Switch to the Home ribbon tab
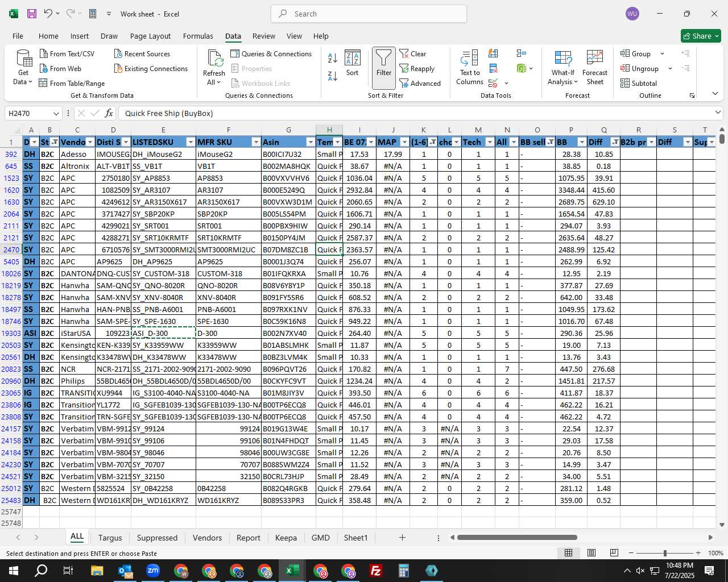This screenshot has height=582, width=728. (x=48, y=36)
